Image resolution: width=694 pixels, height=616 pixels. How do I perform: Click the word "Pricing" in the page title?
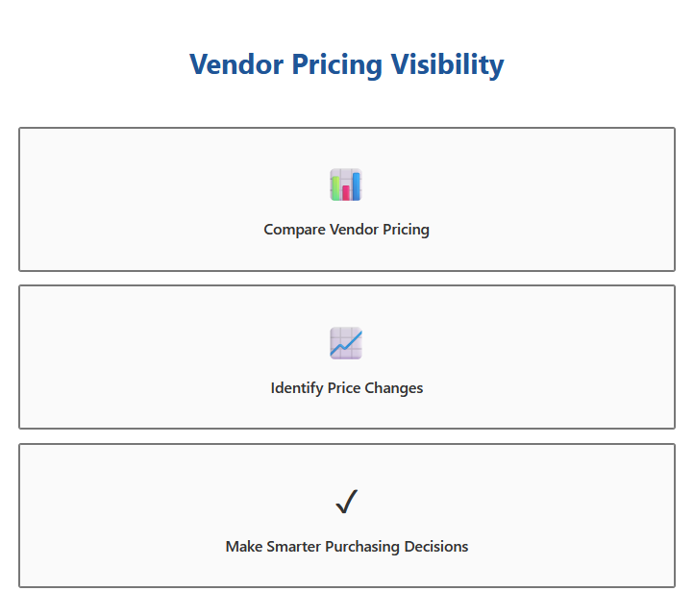pos(335,64)
